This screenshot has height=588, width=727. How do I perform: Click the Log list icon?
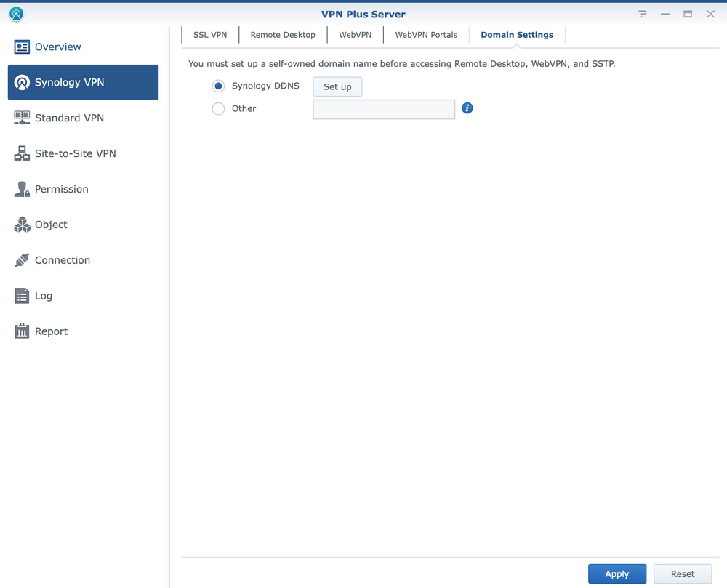point(22,296)
